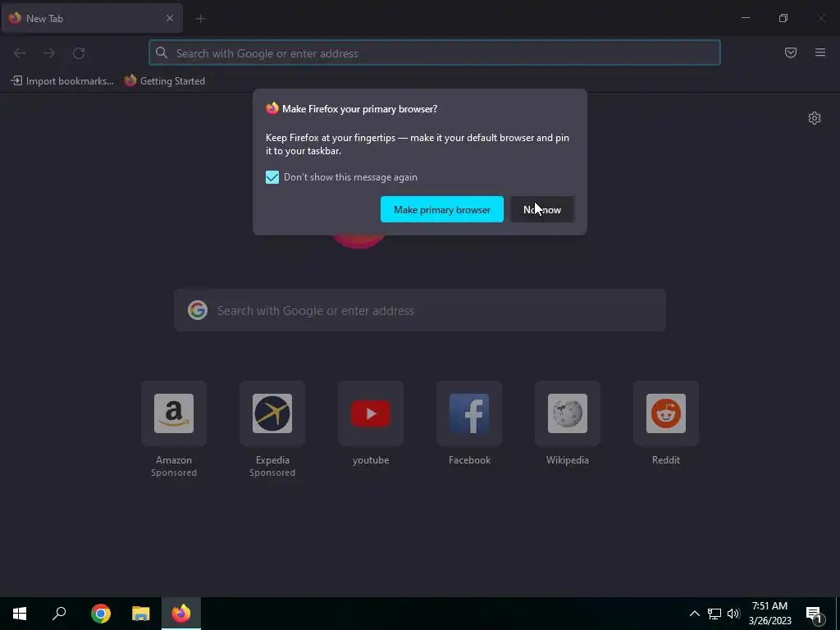The height and width of the screenshot is (630, 840).
Task: Open volume control in tray
Action: point(733,614)
